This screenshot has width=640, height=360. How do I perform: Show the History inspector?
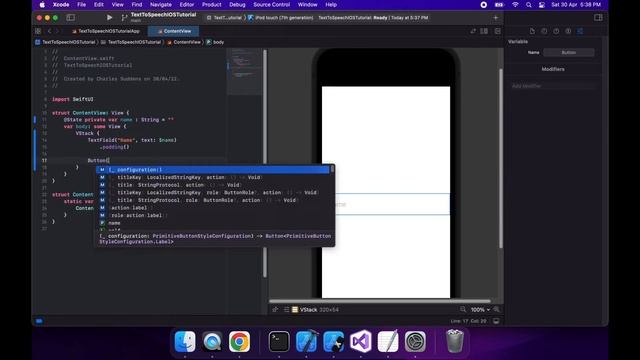click(544, 31)
